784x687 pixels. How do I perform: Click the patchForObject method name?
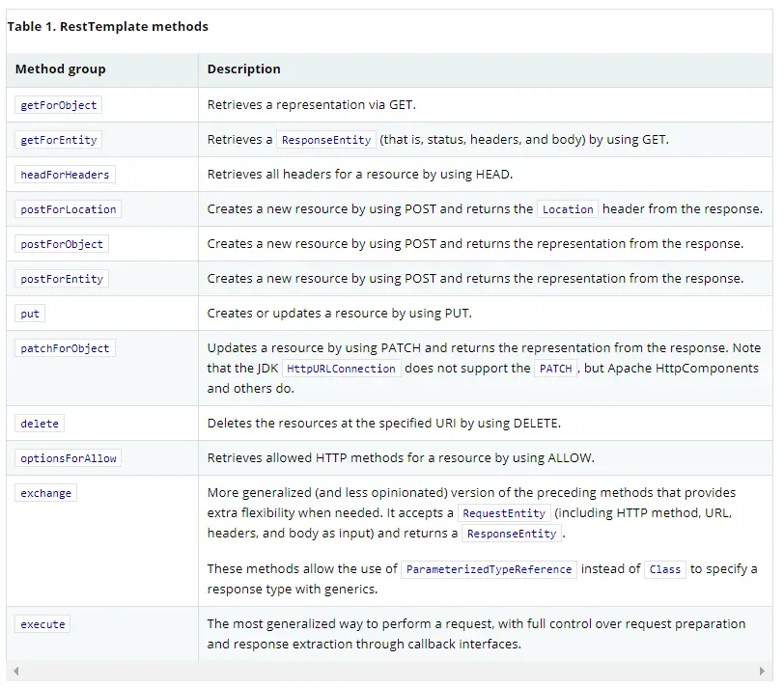pyautogui.click(x=65, y=348)
